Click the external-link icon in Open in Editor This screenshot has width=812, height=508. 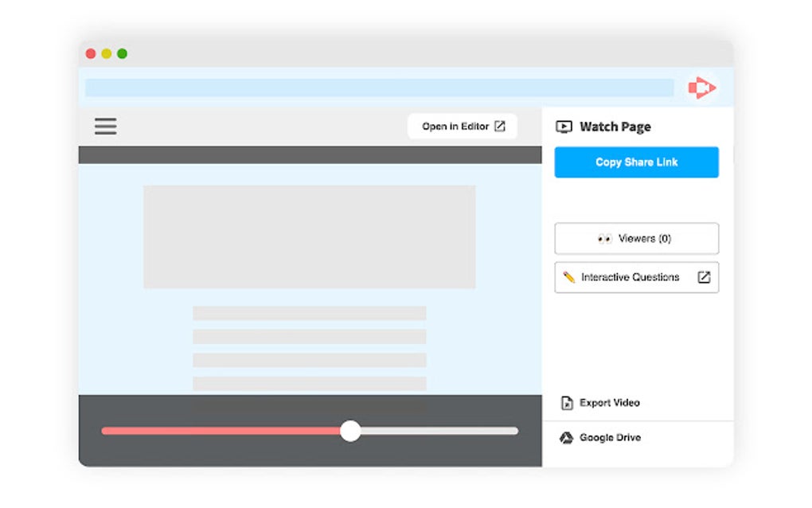point(500,127)
